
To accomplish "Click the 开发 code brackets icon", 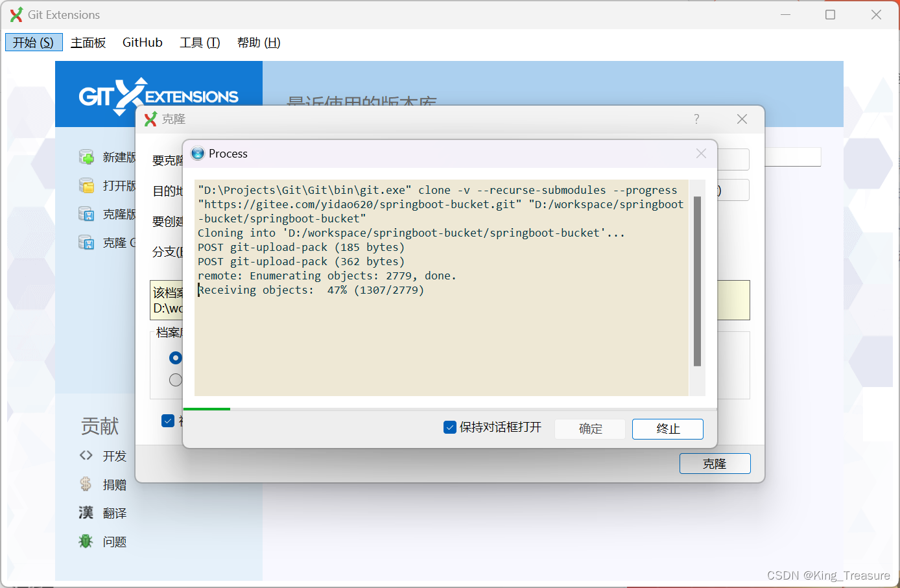I will click(x=86, y=456).
